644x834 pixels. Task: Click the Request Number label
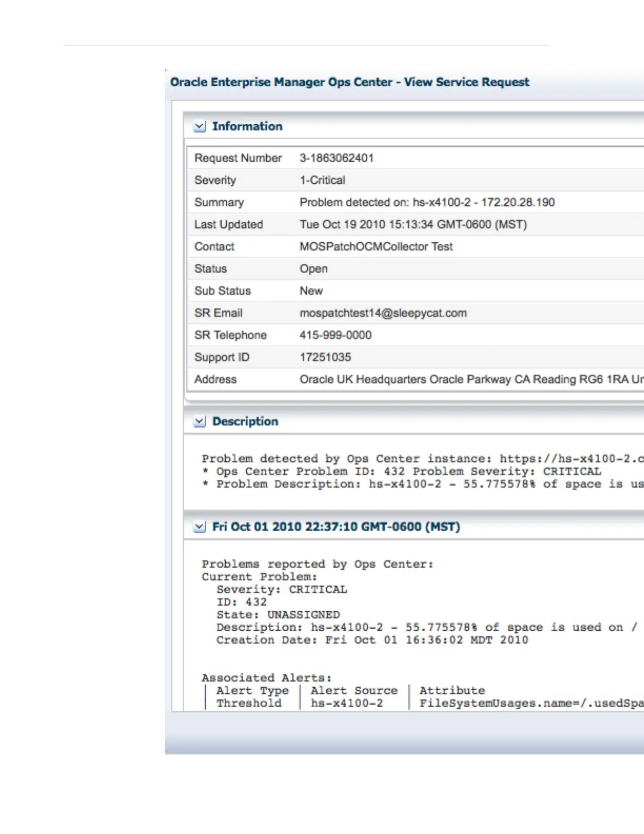point(238,158)
